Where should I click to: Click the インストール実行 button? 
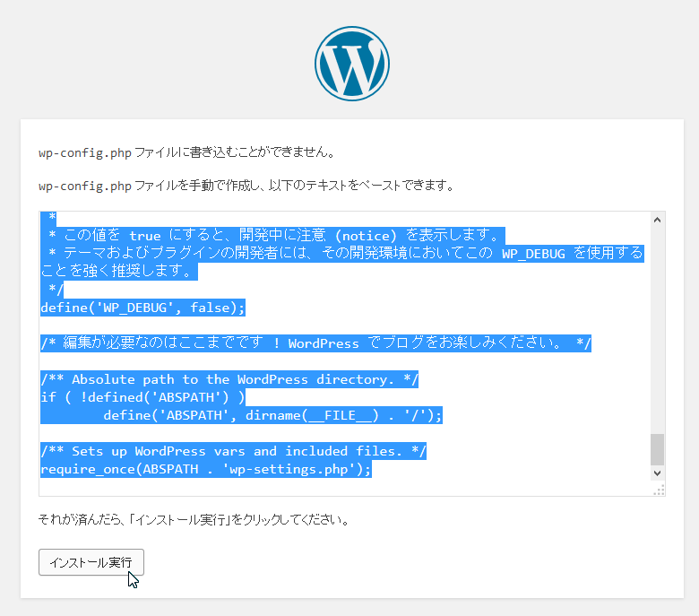91,562
